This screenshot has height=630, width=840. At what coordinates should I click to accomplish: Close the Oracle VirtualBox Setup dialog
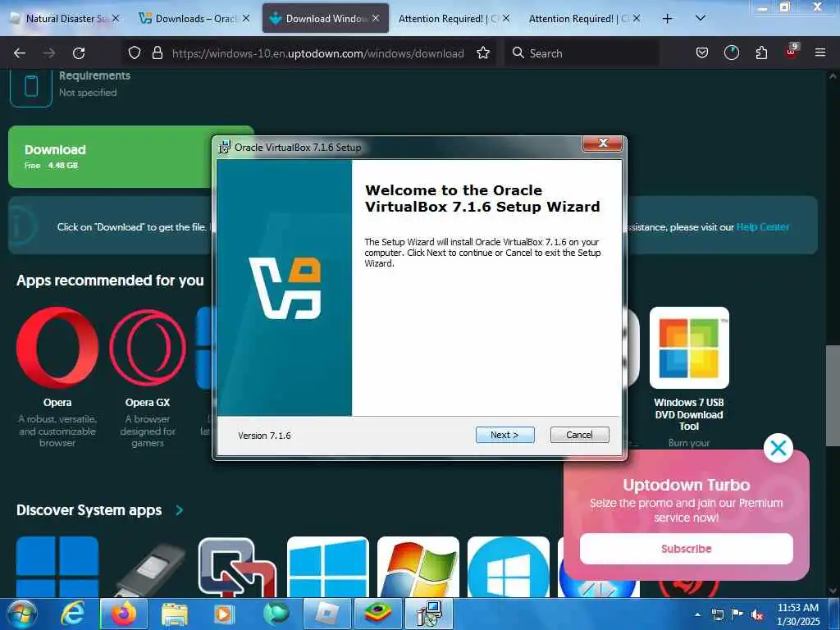(603, 143)
